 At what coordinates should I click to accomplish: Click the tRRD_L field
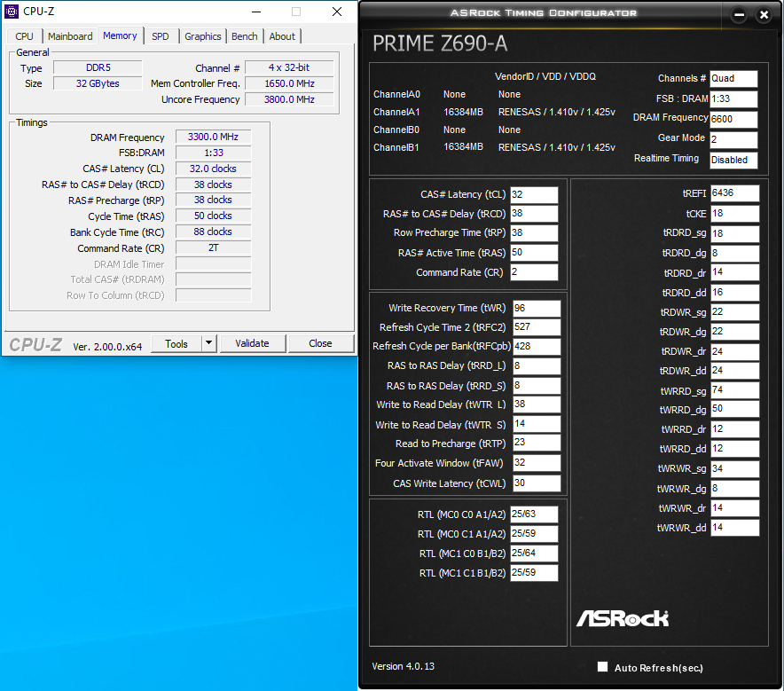[537, 366]
